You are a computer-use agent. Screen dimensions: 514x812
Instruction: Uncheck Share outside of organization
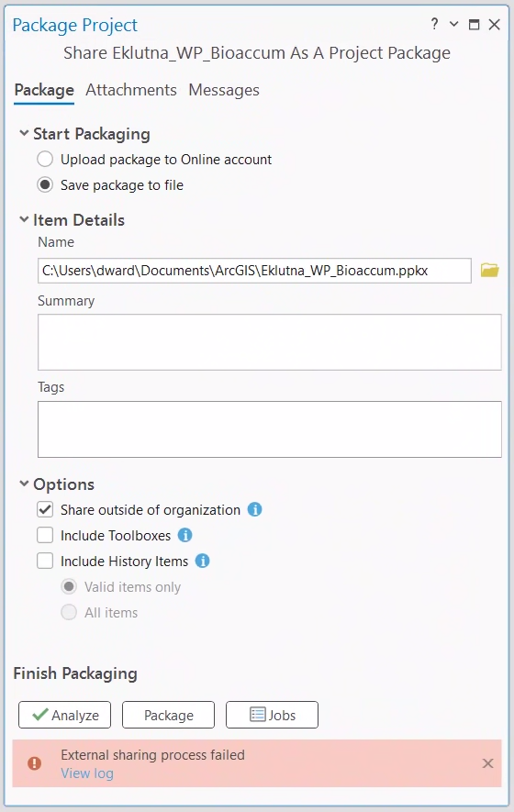(x=45, y=509)
